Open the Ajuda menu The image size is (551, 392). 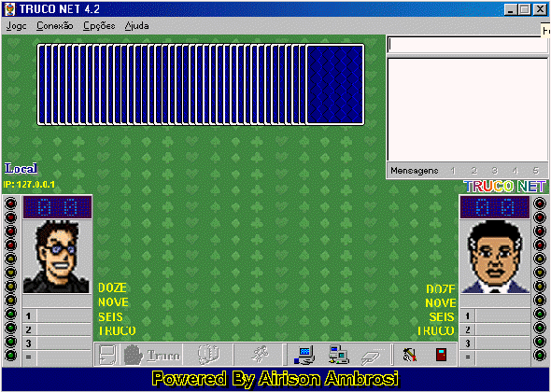[136, 26]
